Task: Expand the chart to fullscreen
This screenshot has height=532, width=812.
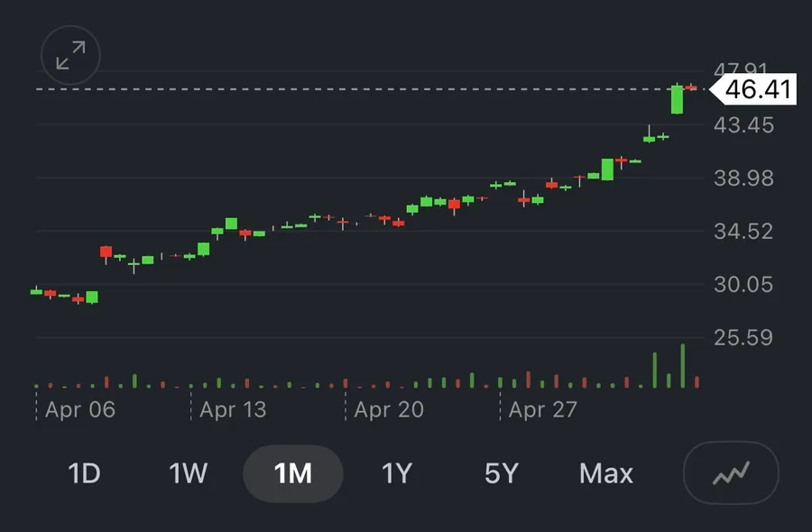Action: pos(70,55)
